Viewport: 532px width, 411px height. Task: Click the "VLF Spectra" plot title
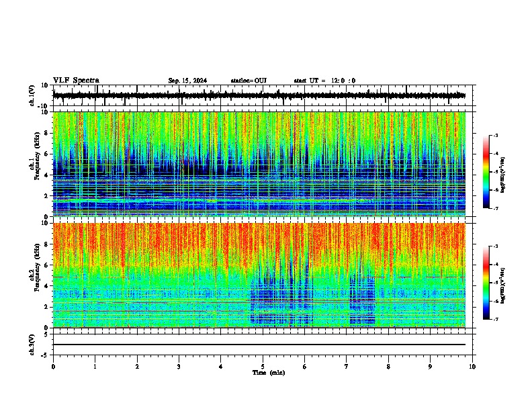tap(76, 81)
